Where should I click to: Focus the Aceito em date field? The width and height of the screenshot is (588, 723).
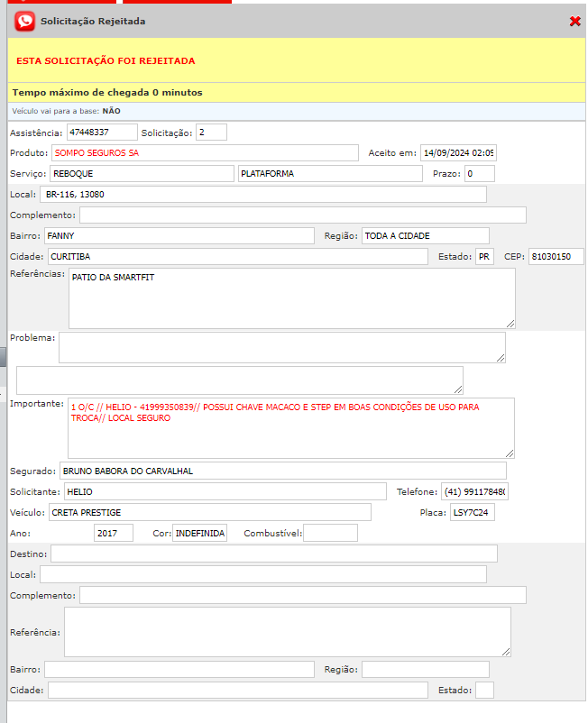458,152
